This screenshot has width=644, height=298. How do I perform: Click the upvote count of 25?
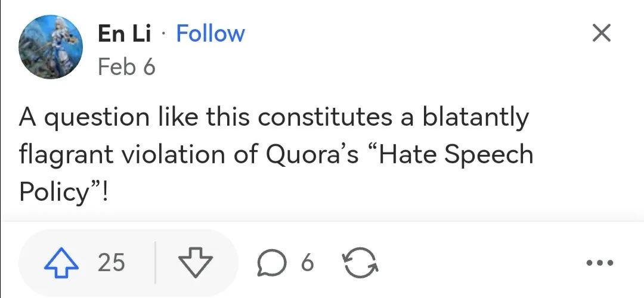(x=111, y=262)
